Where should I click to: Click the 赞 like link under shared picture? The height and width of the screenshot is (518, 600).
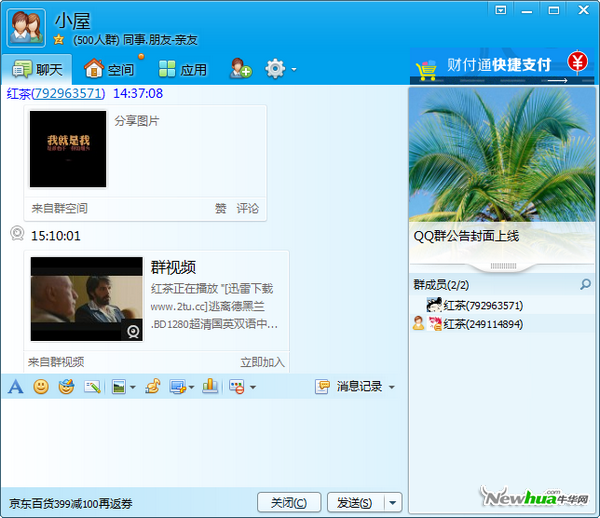[220, 209]
